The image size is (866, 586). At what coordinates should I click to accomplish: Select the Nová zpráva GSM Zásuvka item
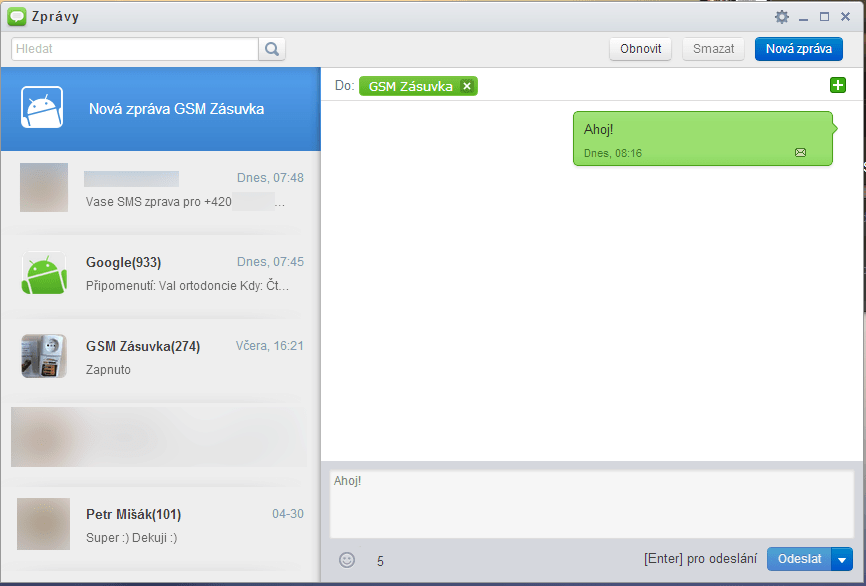coord(160,109)
